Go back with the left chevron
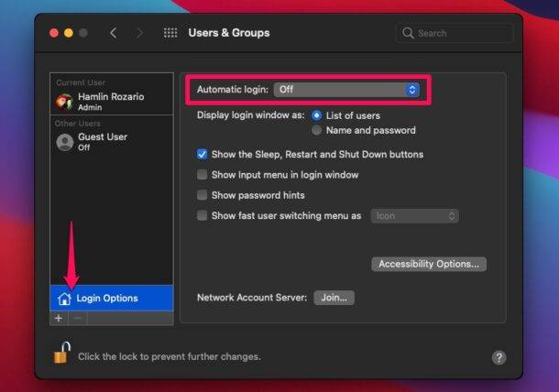Image resolution: width=559 pixels, height=392 pixels. tap(114, 33)
